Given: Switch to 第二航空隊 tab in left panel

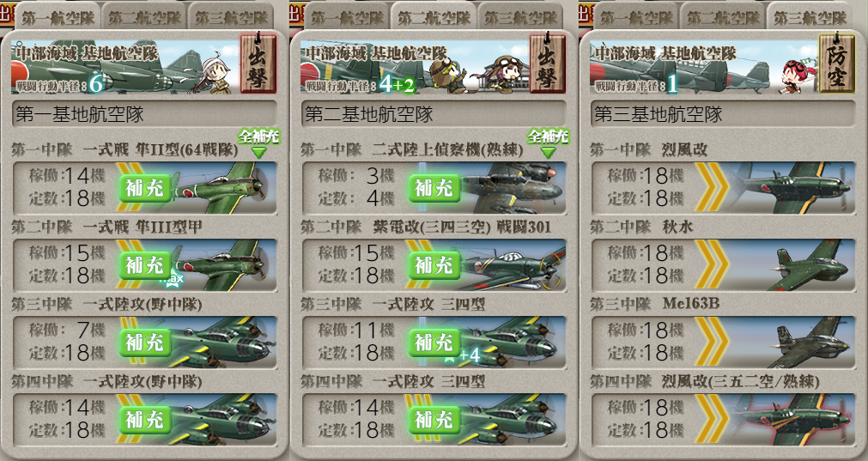Looking at the screenshot, I should 144,18.
